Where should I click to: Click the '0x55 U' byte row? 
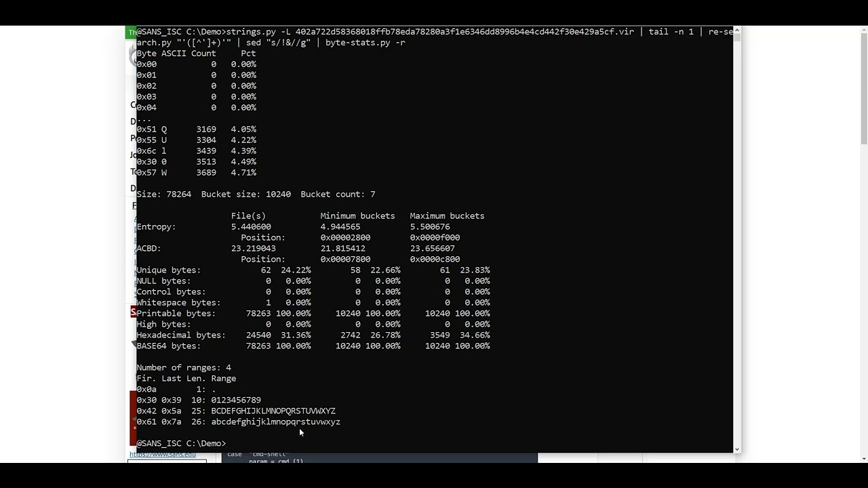point(196,140)
